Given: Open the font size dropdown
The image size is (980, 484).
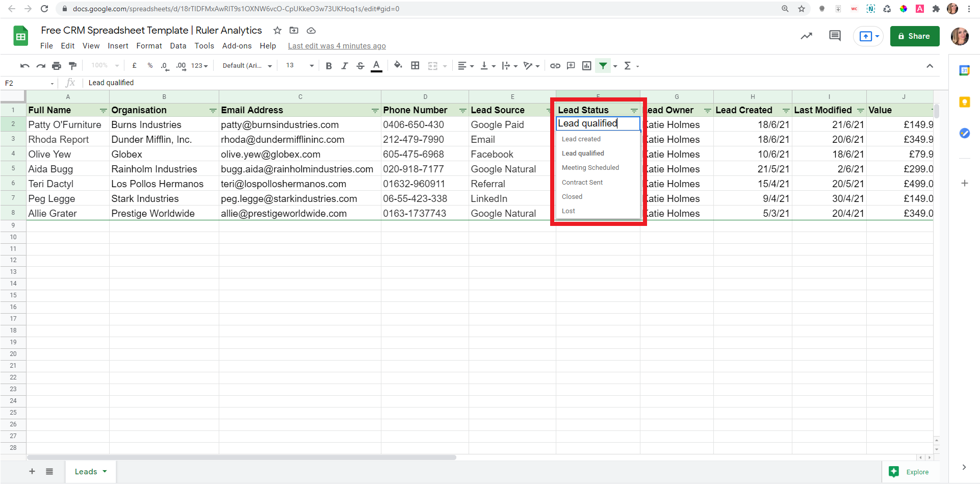Looking at the screenshot, I should click(298, 66).
